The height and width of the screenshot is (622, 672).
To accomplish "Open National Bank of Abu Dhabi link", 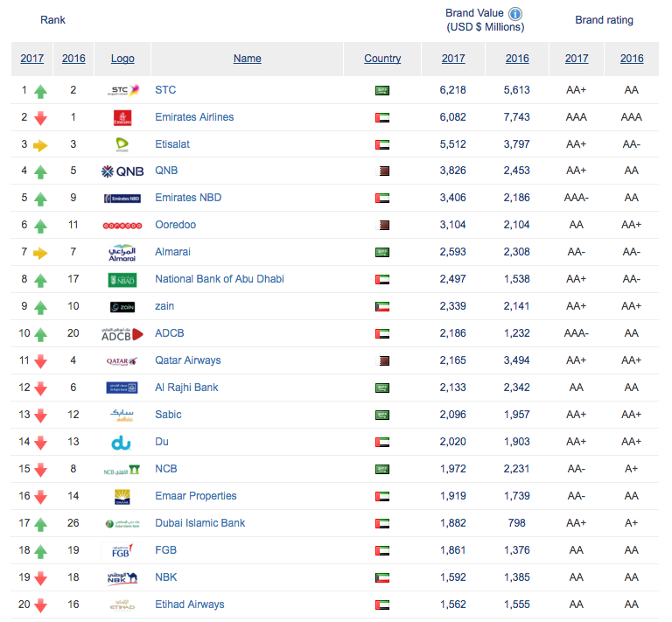I will point(219,279).
